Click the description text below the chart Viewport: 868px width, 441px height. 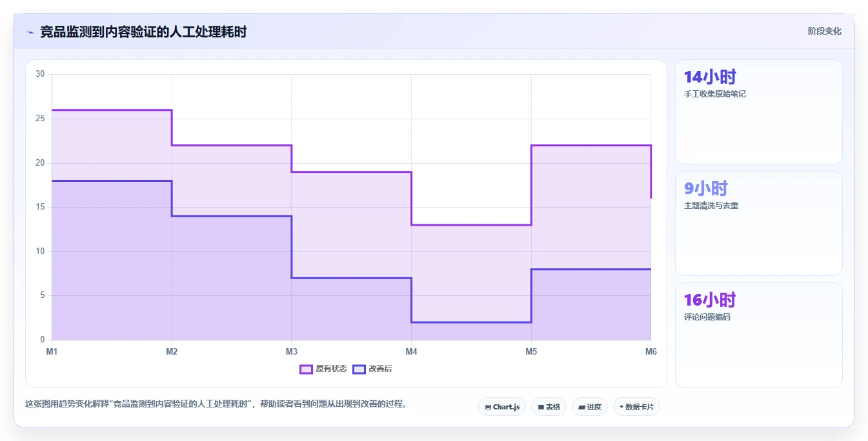pyautogui.click(x=216, y=404)
